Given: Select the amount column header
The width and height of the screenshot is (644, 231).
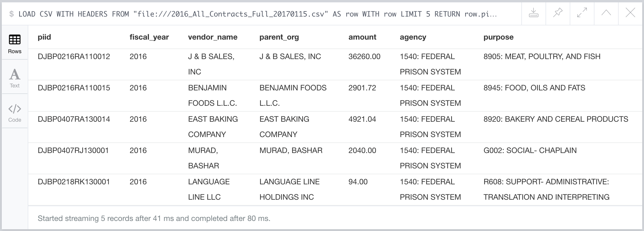Looking at the screenshot, I should (x=362, y=37).
